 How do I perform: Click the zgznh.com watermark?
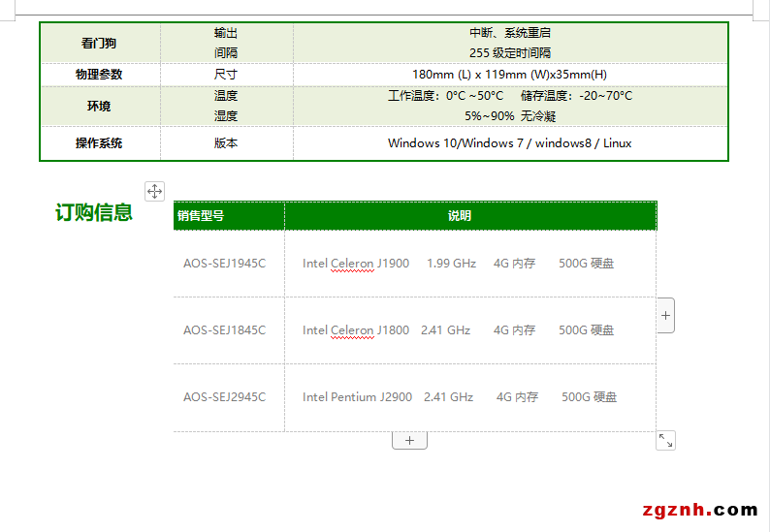coord(699,510)
